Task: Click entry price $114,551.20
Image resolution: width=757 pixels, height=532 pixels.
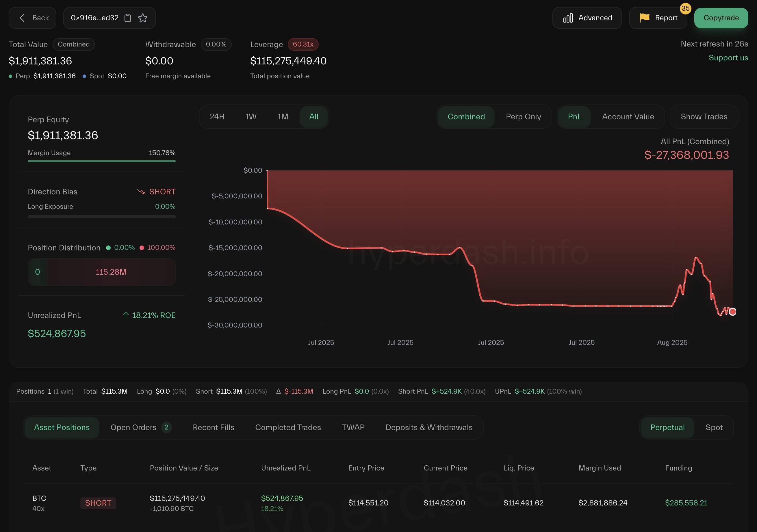Action: 368,503
